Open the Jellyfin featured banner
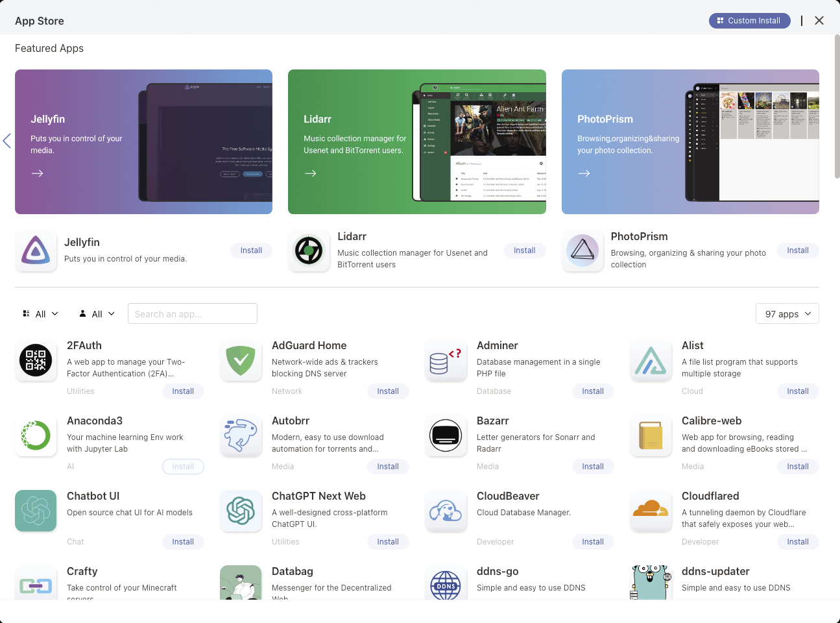Image resolution: width=840 pixels, height=623 pixels. (x=143, y=141)
